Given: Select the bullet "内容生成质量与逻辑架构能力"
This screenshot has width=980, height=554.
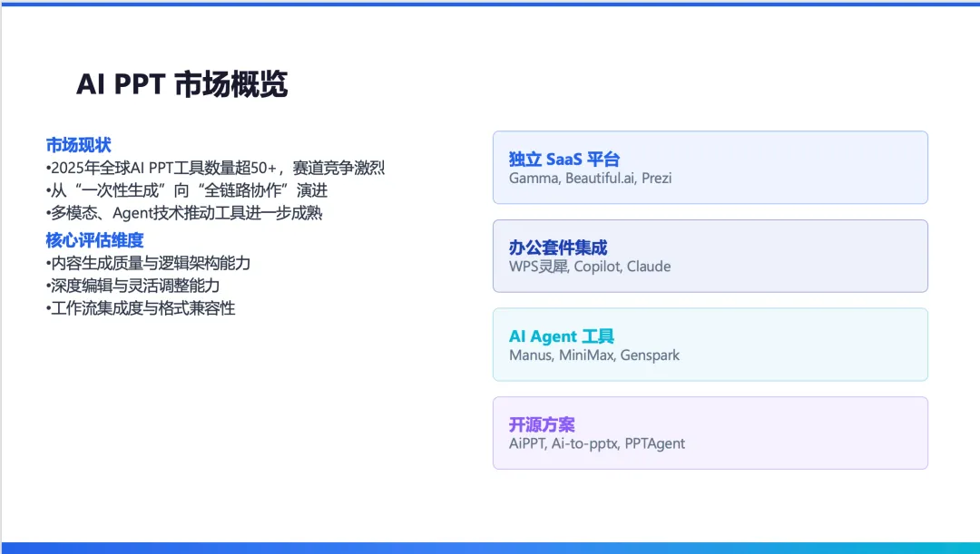Looking at the screenshot, I should [148, 263].
